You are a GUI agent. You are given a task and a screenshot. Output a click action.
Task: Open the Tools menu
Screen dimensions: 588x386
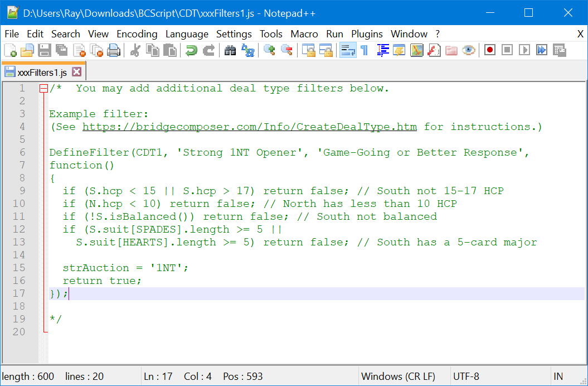tap(271, 34)
